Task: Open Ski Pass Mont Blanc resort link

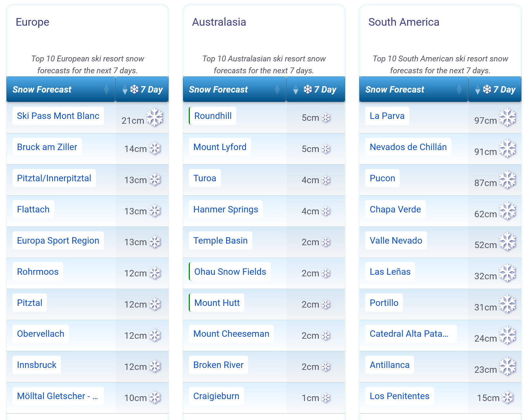Action: click(x=58, y=116)
